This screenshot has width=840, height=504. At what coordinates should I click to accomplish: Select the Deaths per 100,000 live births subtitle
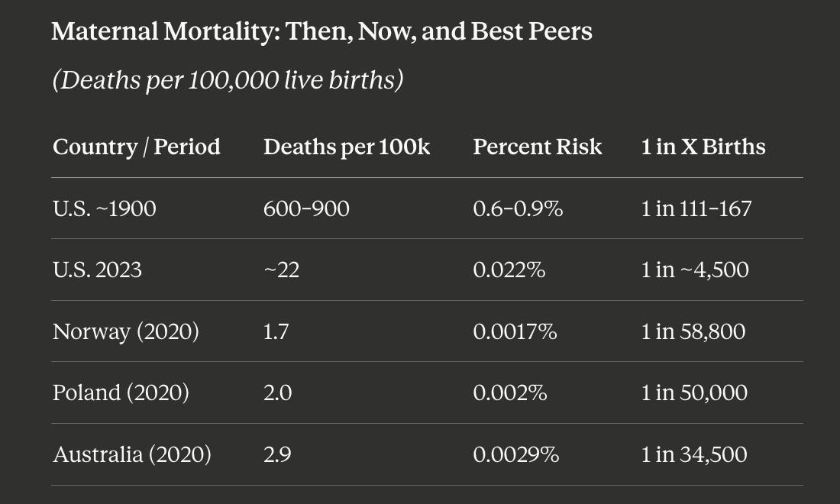tap(228, 80)
